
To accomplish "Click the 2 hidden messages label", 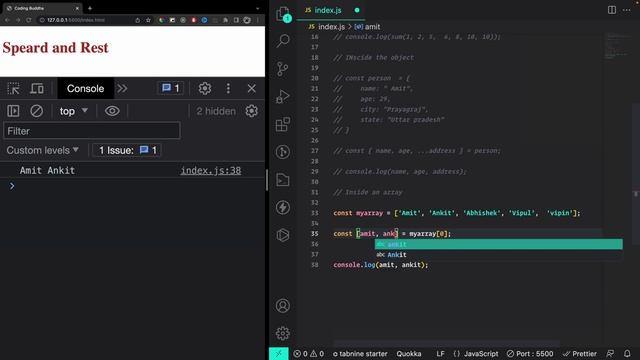I will point(216,111).
